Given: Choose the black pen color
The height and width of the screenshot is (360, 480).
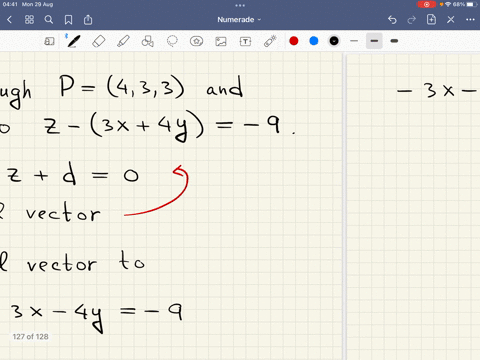Looking at the screenshot, I should tap(334, 41).
